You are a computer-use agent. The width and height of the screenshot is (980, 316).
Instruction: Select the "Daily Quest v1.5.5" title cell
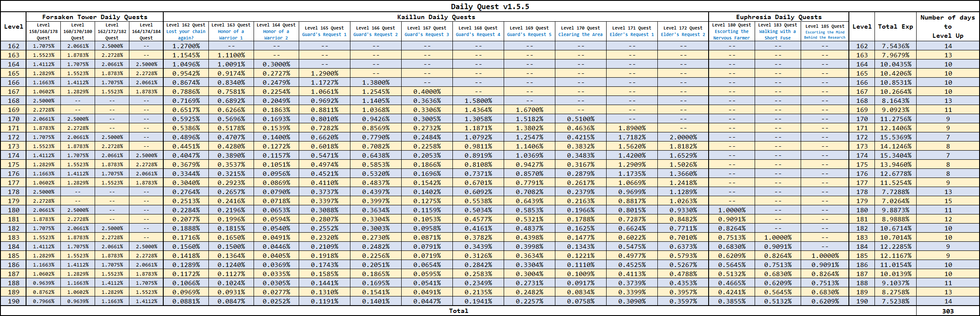point(490,7)
